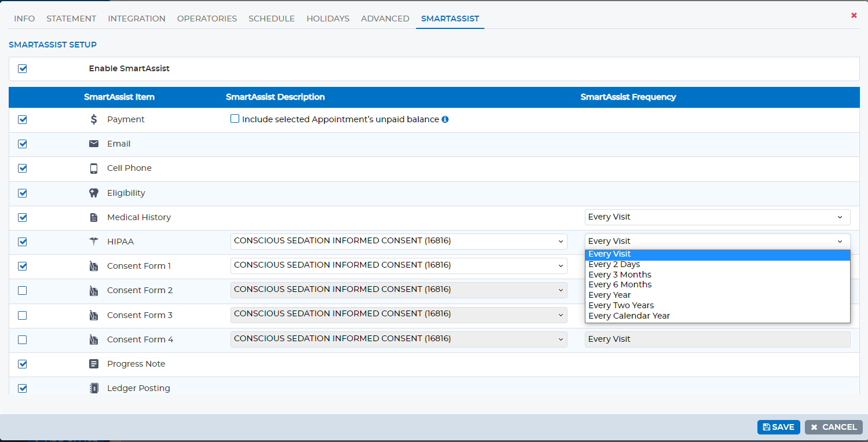
Task: Open the Holidays tab
Action: [x=328, y=19]
